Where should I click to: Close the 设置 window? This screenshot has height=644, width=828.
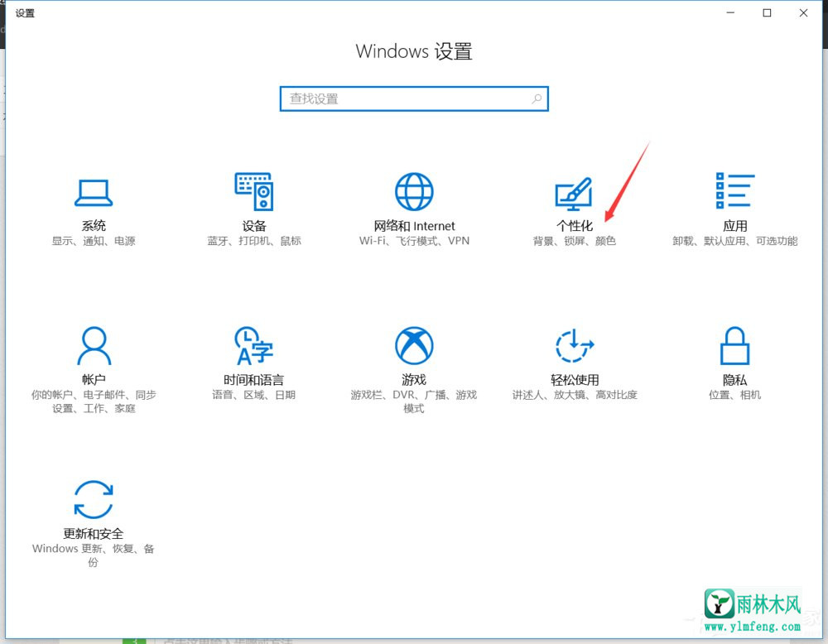tap(803, 12)
